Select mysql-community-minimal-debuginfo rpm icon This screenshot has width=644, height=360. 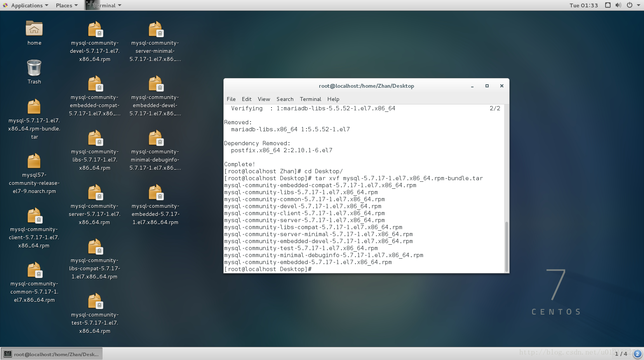pos(155,138)
